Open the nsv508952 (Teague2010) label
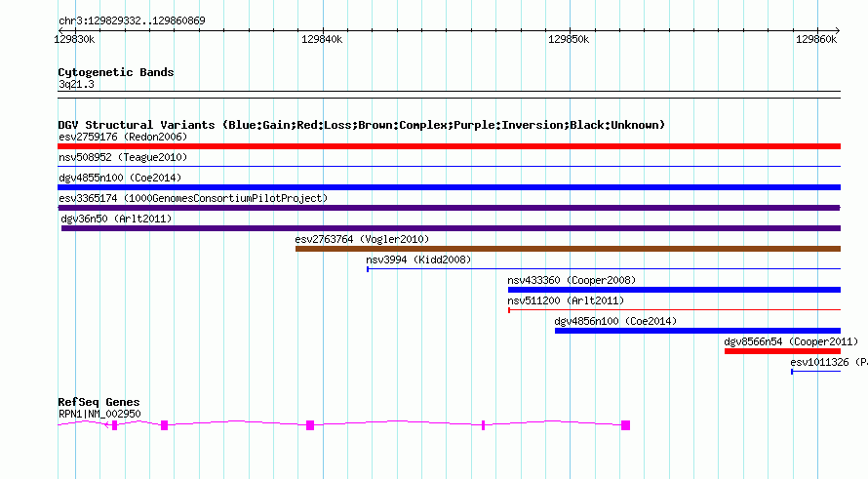Viewport: 868px width, 479px height. point(123,157)
